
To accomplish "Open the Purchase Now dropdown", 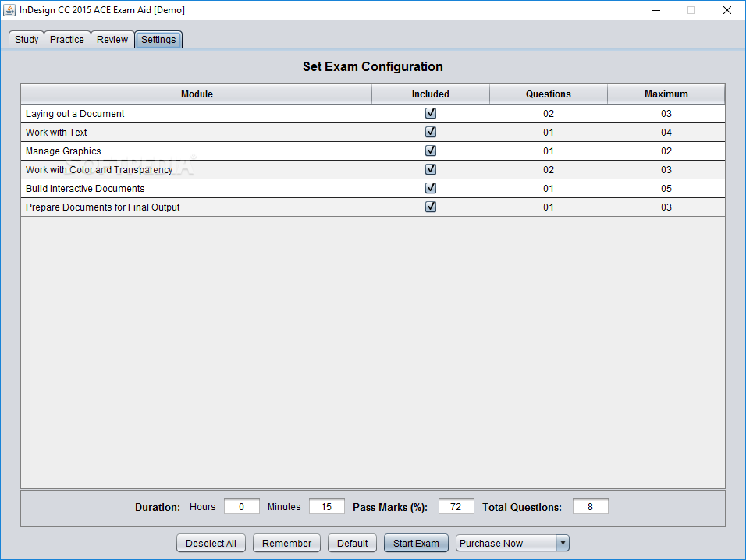I will 563,543.
